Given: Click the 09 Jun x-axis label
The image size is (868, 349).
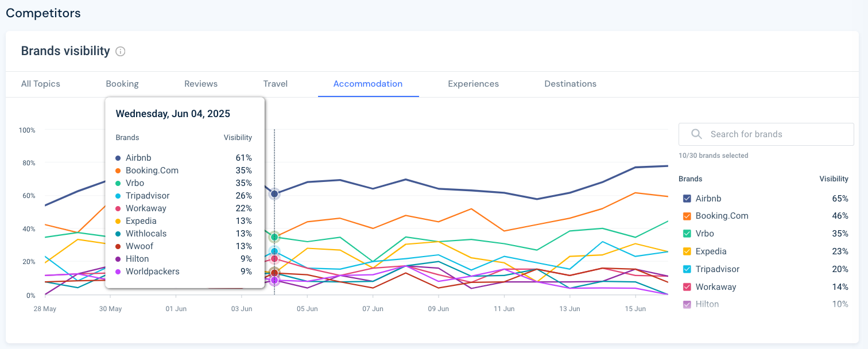Looking at the screenshot, I should (439, 309).
